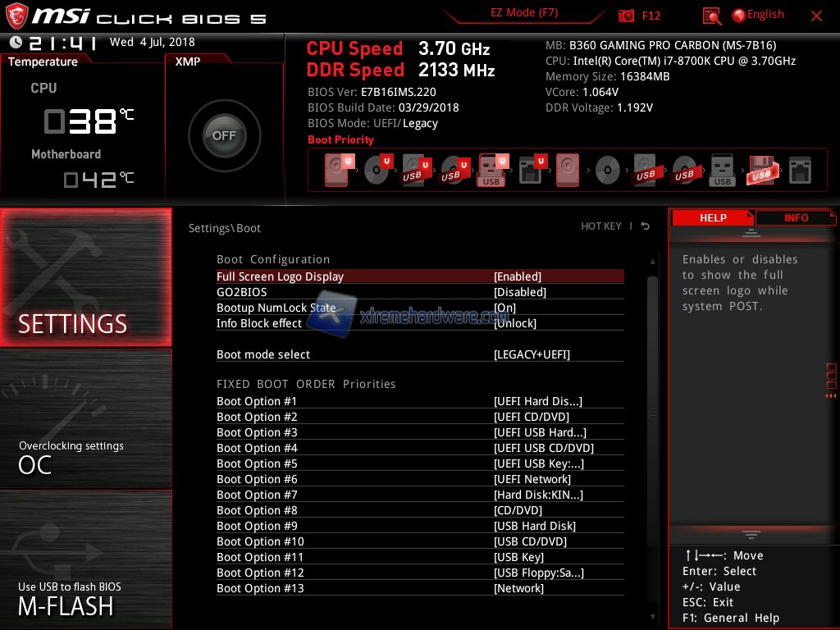Click the USB floppy icon in Boot Priority

(x=761, y=171)
